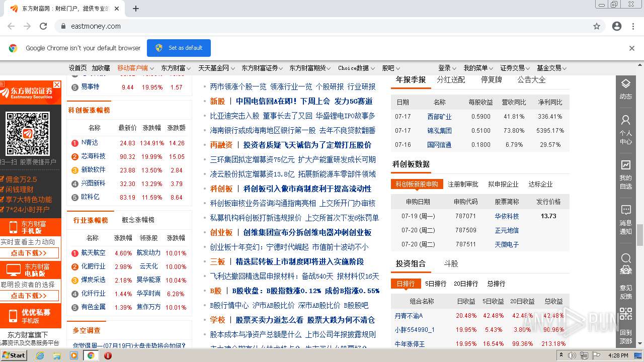Open the 华依科技 stock link
644x362 pixels.
(507, 216)
